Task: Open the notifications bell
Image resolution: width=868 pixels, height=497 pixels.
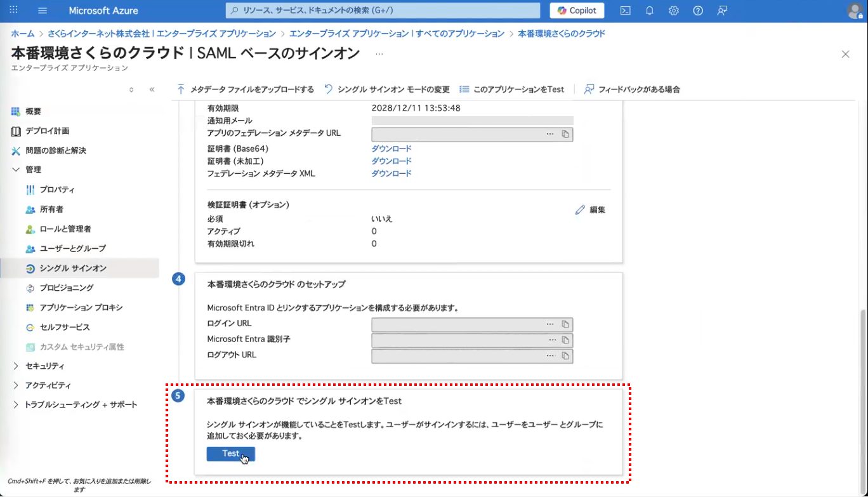Action: 649,11
